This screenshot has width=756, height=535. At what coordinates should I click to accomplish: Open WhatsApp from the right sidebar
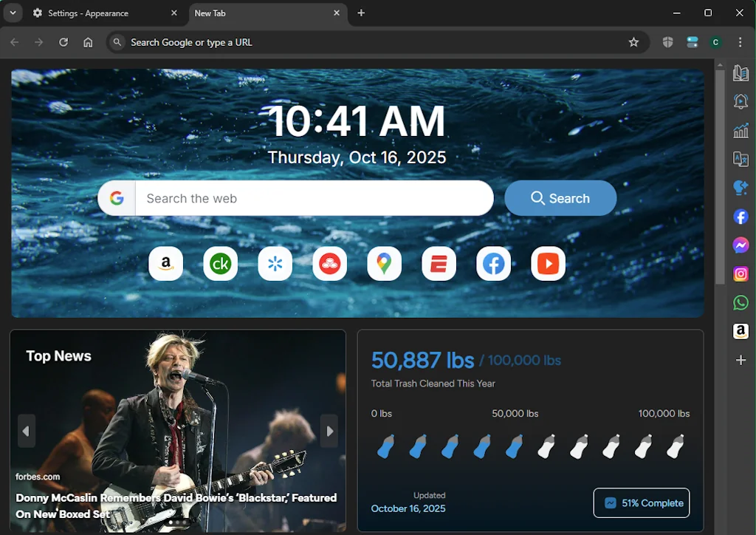point(740,302)
